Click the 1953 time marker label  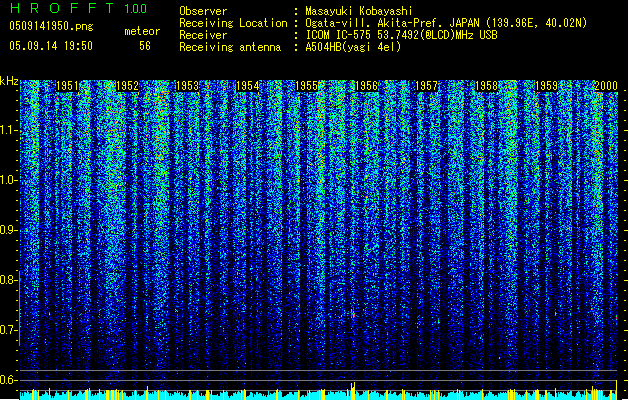(187, 86)
